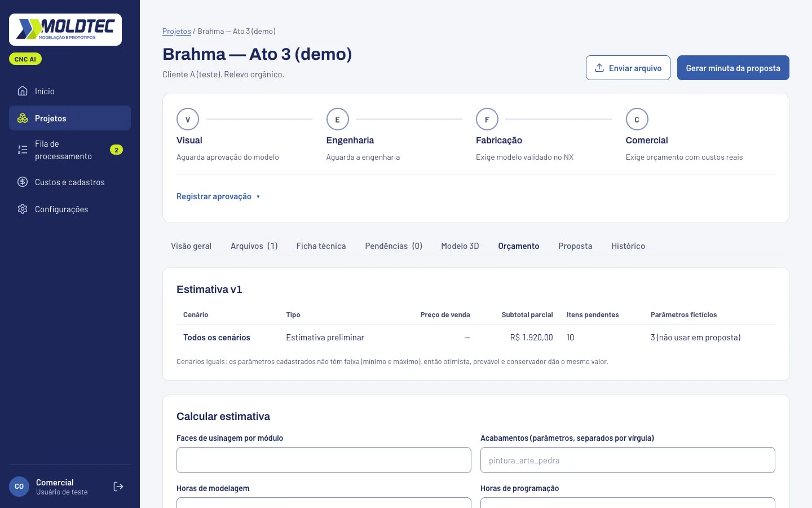Click the Enviar arquivo button

click(x=628, y=68)
